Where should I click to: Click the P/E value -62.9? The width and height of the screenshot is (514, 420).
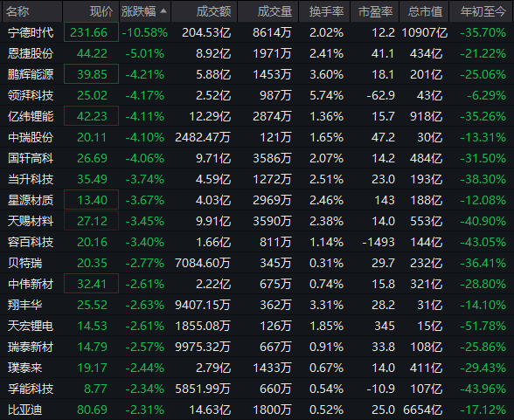click(x=380, y=95)
